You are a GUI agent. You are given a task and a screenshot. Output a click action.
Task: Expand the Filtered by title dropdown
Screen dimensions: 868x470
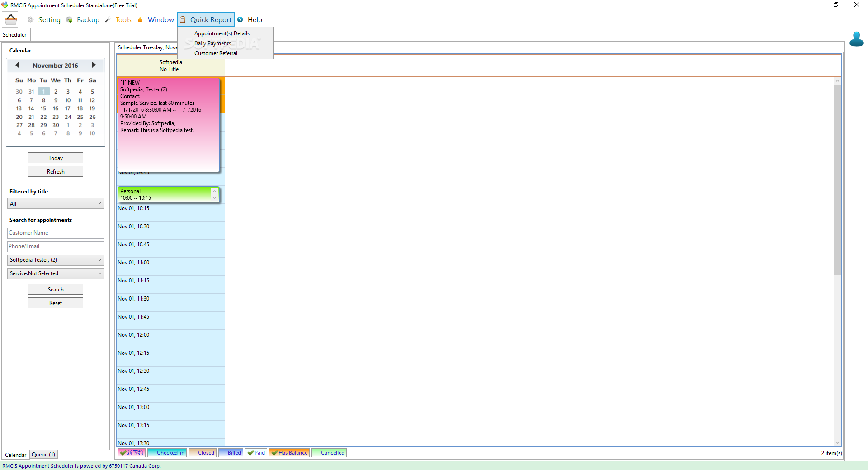click(56, 204)
